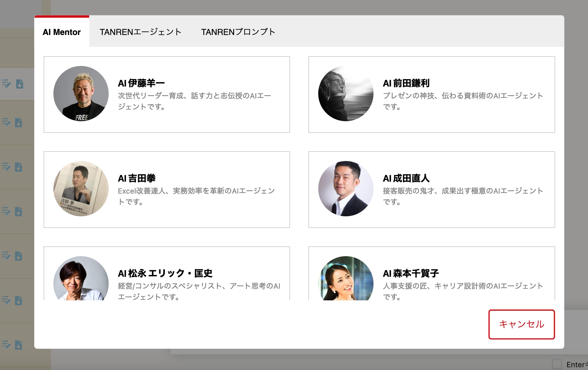Click description 接客販売の鬼才、成果出す極意
Viewport: 588px width, 370px height.
pos(463,196)
